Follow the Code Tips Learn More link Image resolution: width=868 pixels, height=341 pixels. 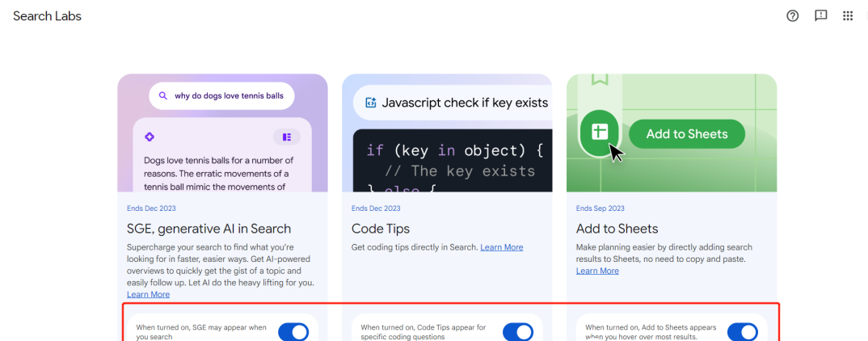501,247
